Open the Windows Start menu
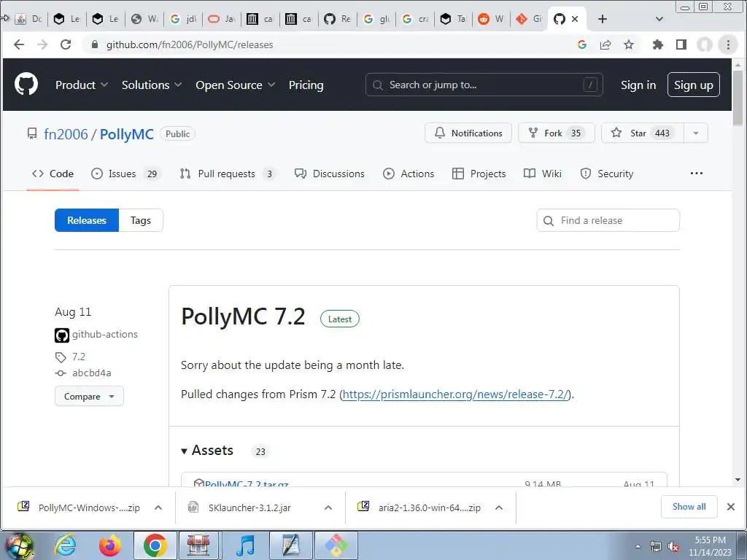This screenshot has height=560, width=747. 18,545
